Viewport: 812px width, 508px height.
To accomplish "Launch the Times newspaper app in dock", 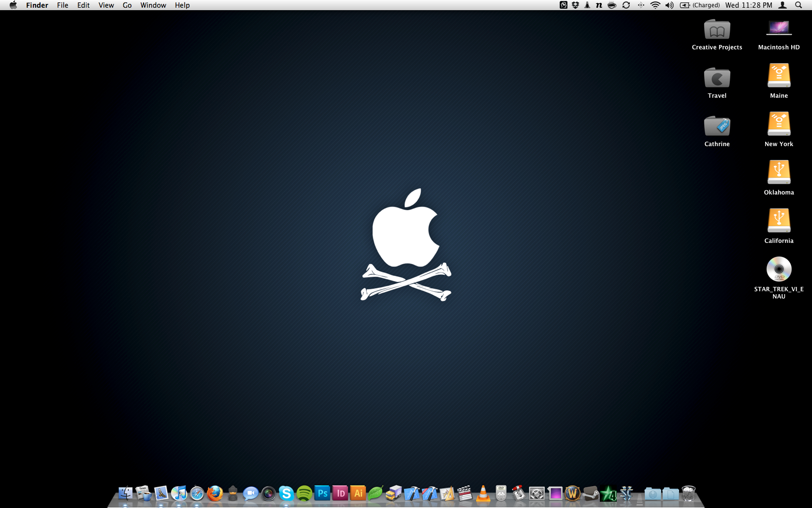I will 143,493.
